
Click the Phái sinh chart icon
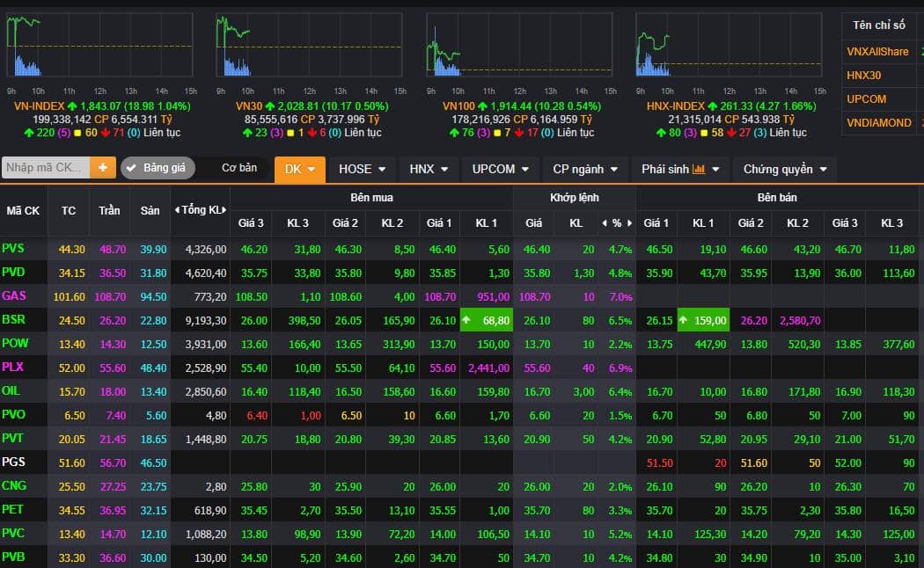(699, 170)
